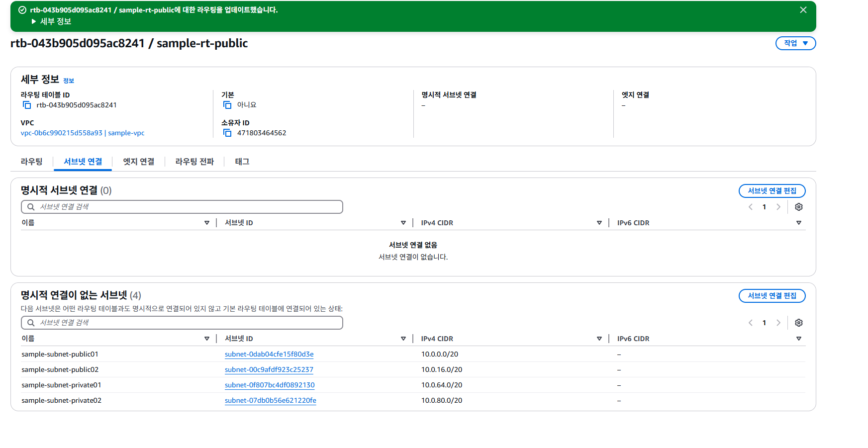Screen dimensions: 868x448
Task: Go to next page of unassociated subnets
Action: coord(778,323)
